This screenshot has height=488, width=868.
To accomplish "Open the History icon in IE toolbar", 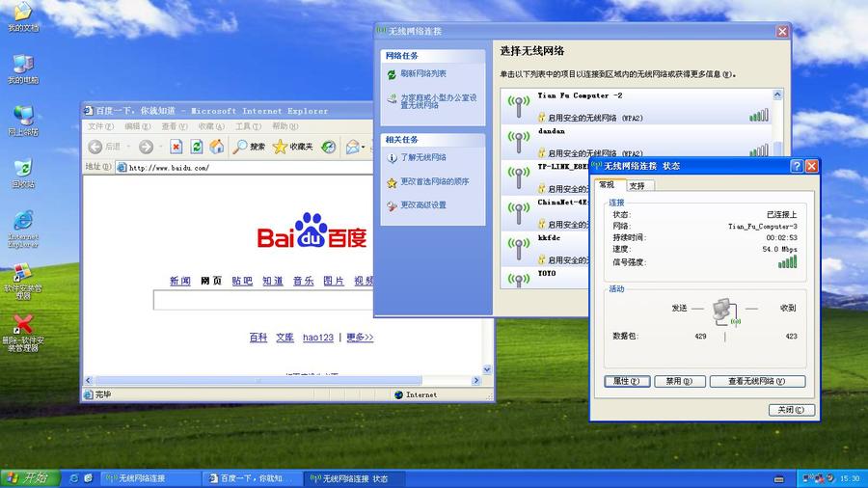I will coord(328,147).
